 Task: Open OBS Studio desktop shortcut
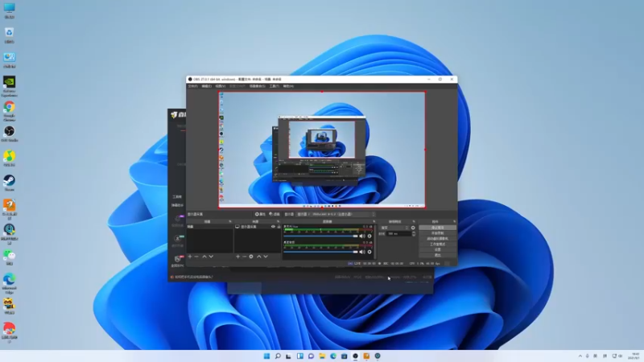pyautogui.click(x=9, y=134)
